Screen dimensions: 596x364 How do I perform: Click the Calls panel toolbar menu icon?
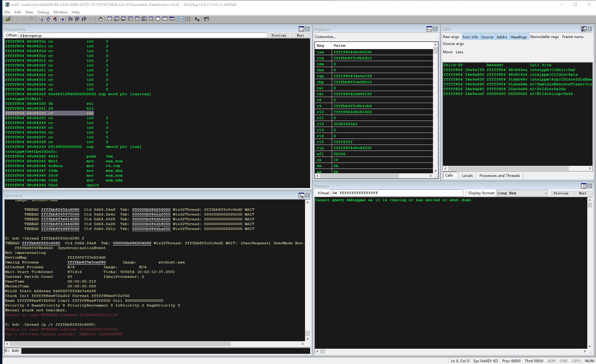tap(584, 29)
